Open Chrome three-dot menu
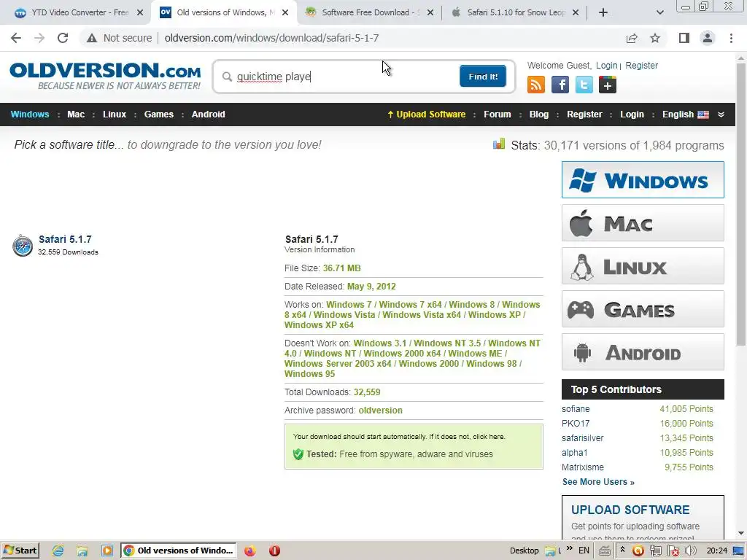The width and height of the screenshot is (747, 560). (x=731, y=38)
